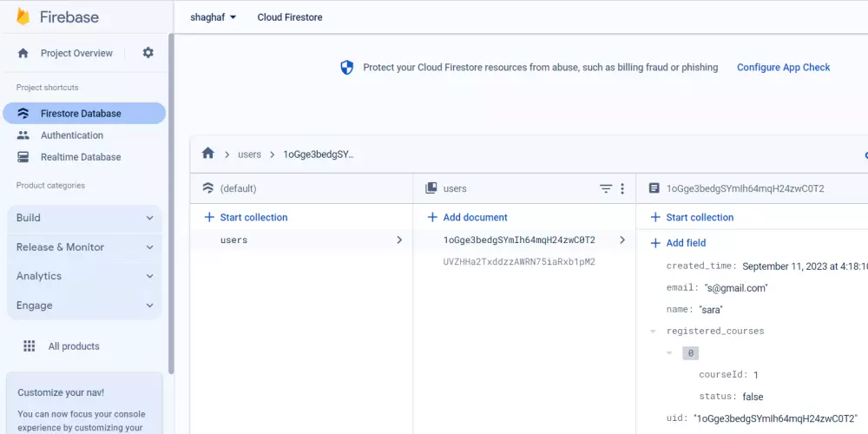Click the Firebase flame logo

point(23,16)
